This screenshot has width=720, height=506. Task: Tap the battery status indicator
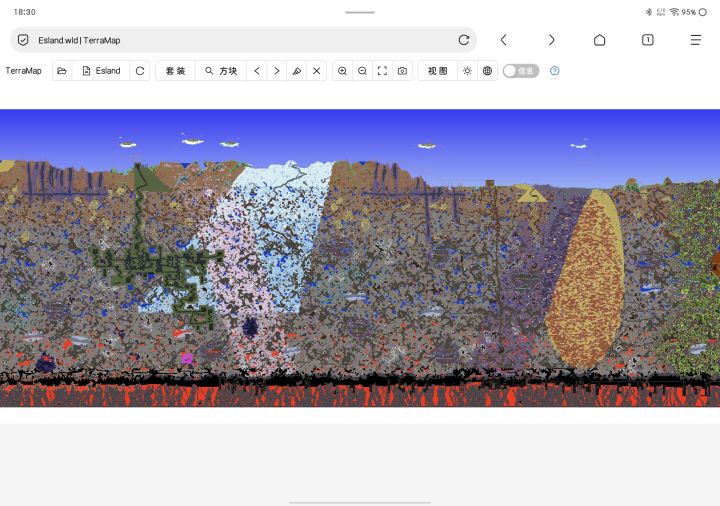click(x=694, y=12)
